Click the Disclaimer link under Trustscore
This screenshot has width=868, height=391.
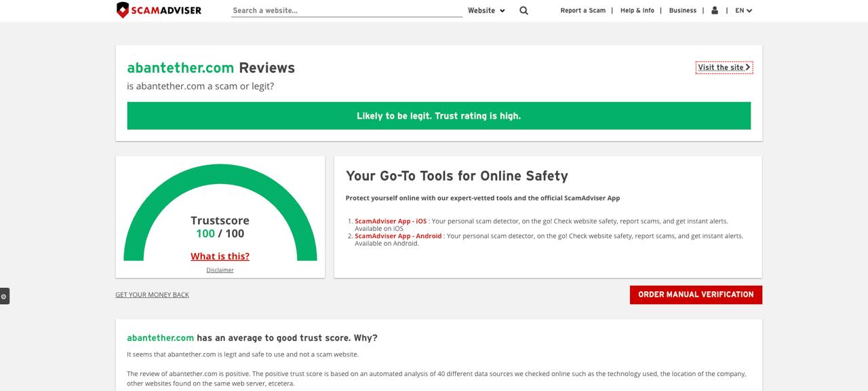click(220, 270)
